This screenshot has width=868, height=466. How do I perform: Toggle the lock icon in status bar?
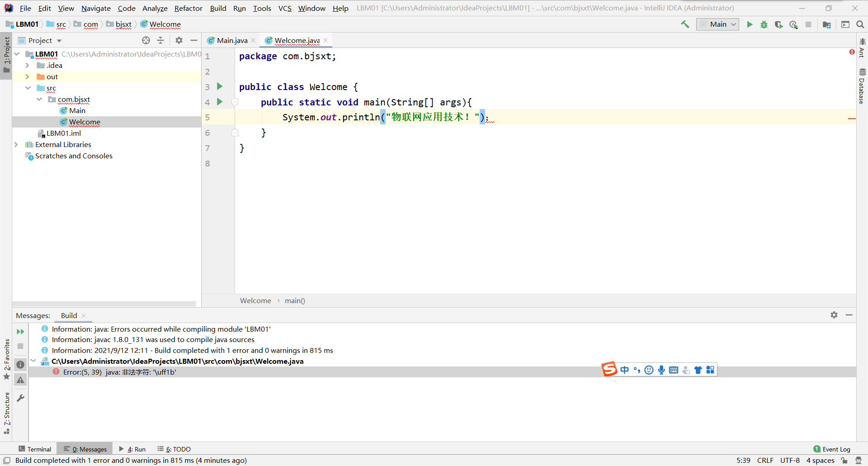coord(844,461)
